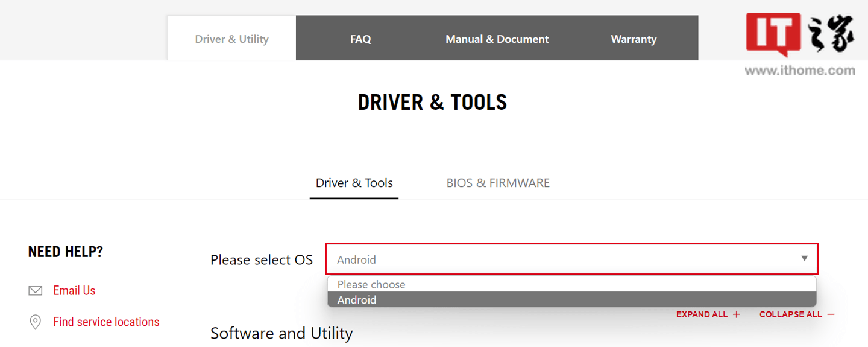Click the minus icon next to COLLAPSE ALL

pos(831,314)
